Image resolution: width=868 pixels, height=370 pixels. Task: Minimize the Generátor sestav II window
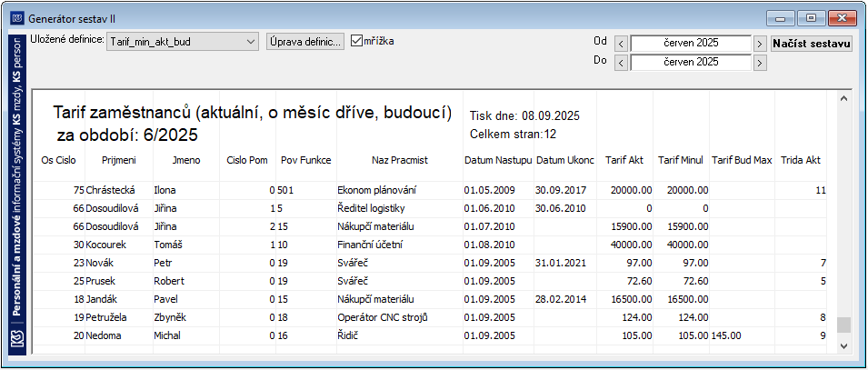pyautogui.click(x=781, y=18)
